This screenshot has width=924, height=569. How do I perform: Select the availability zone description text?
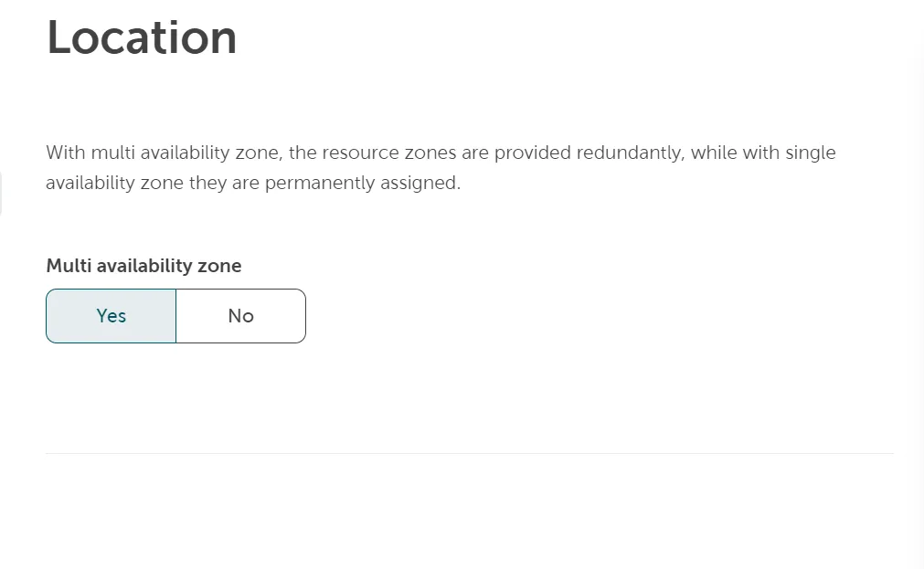[x=441, y=167]
